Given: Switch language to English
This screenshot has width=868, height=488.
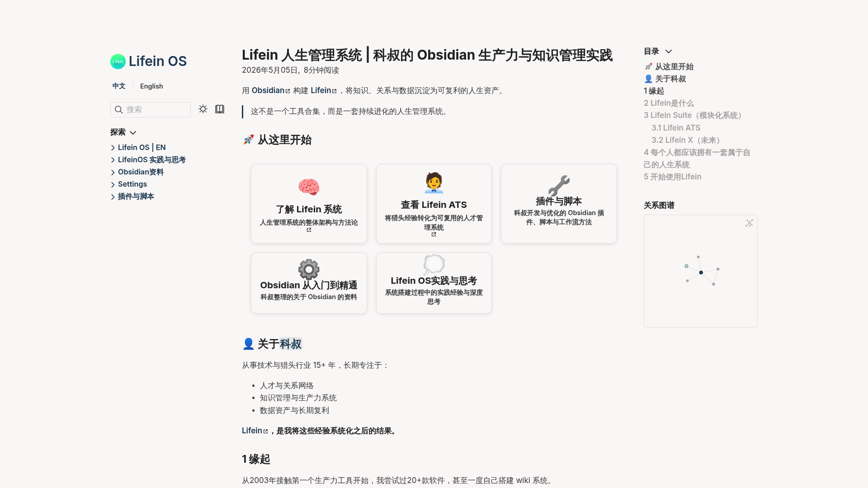Looking at the screenshot, I should pyautogui.click(x=151, y=86).
